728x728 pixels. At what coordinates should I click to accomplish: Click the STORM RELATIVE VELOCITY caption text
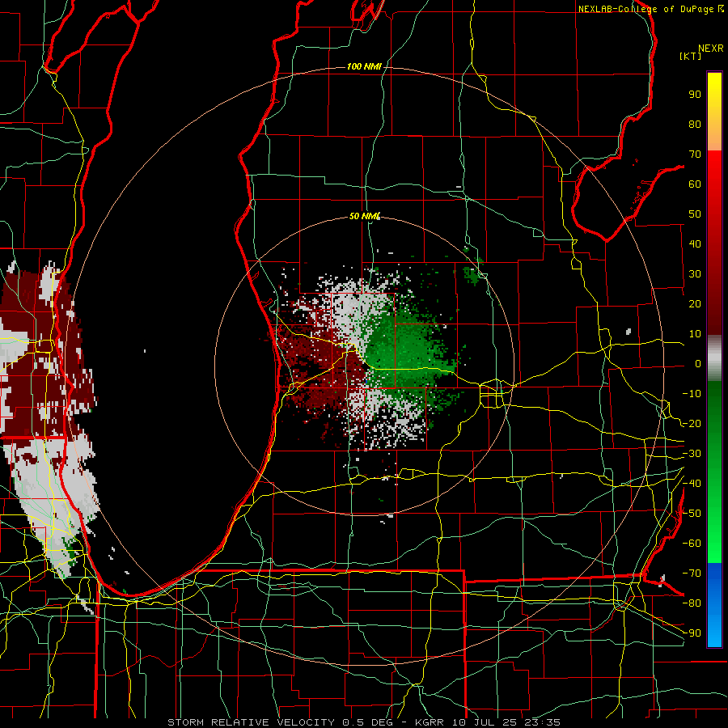pos(251,722)
